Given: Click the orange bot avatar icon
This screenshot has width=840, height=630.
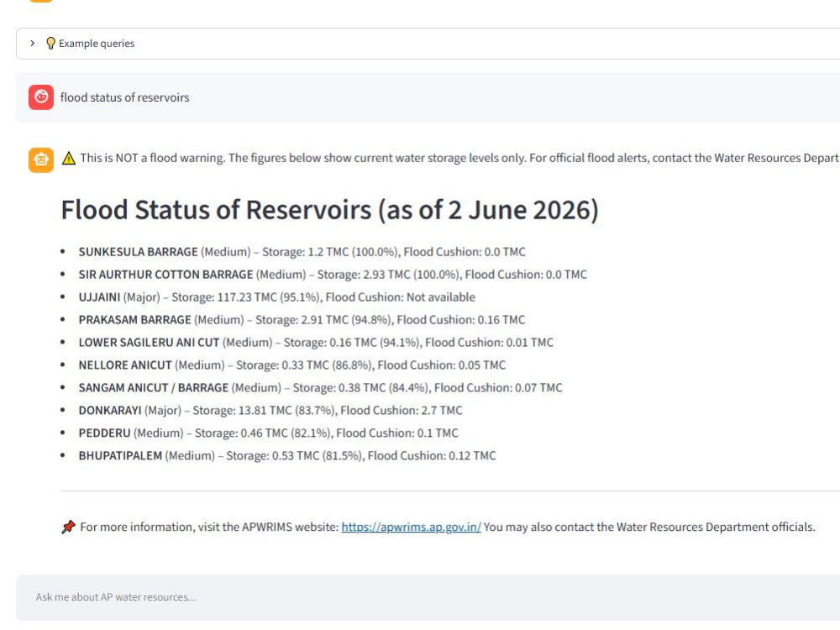Looking at the screenshot, I should coord(41,160).
